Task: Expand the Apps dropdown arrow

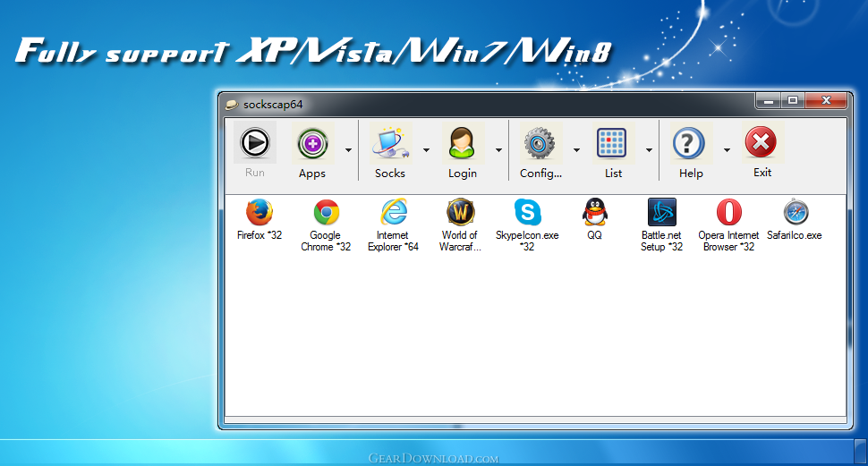Action: 348,150
